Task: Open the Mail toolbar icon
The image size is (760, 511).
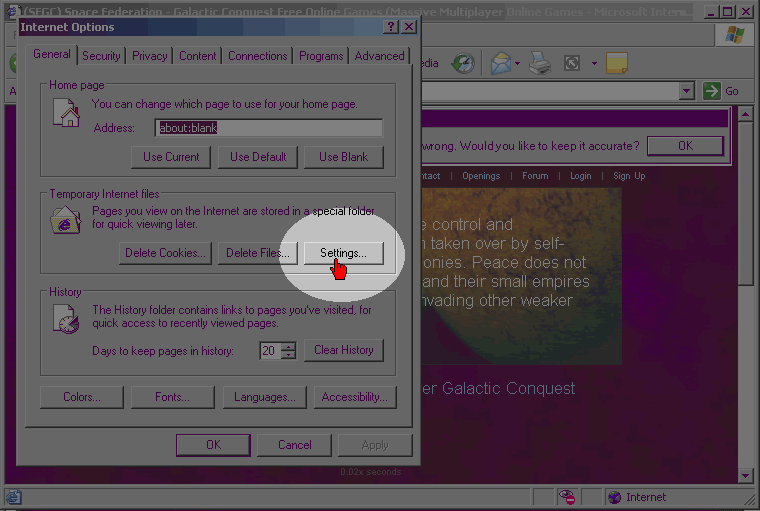Action: pyautogui.click(x=499, y=63)
